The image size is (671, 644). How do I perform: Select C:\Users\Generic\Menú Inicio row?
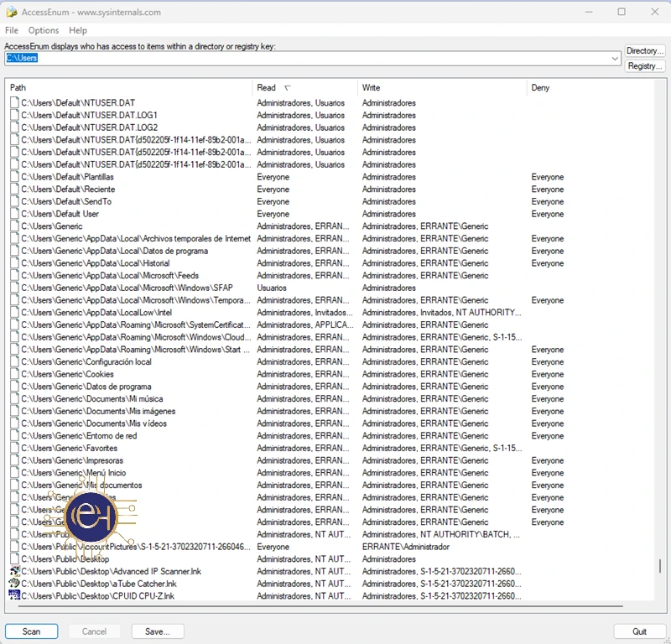point(74,473)
